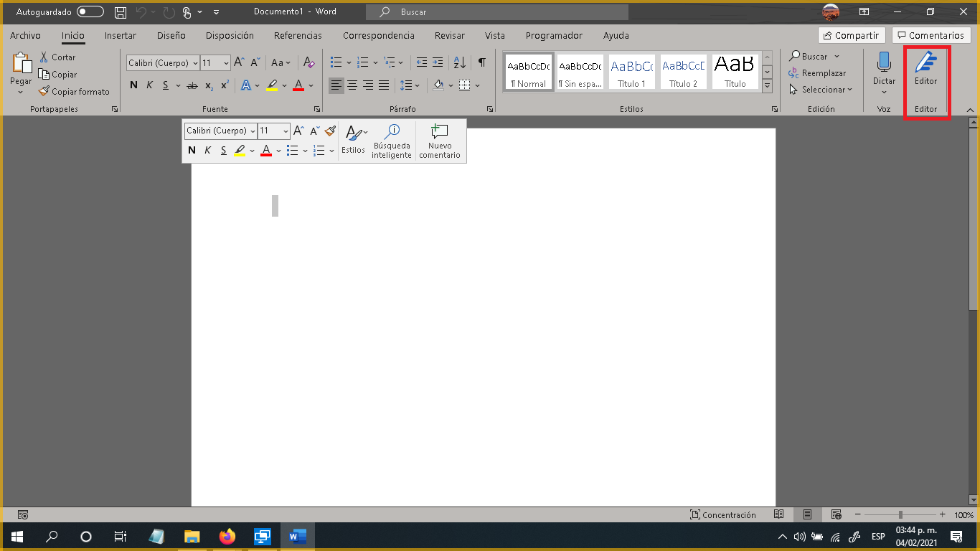Click Búsqueda inteligente in mini toolbar
The height and width of the screenshot is (551, 980).
[x=392, y=141]
